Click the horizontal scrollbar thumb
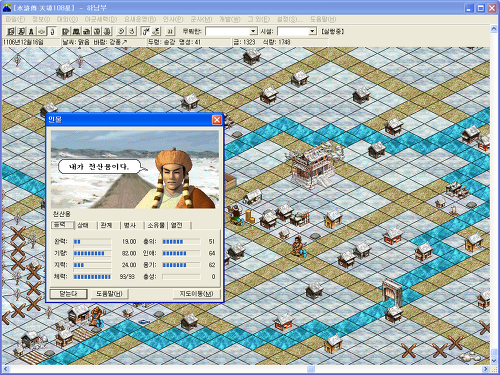500x375 pixels. pyautogui.click(x=311, y=369)
